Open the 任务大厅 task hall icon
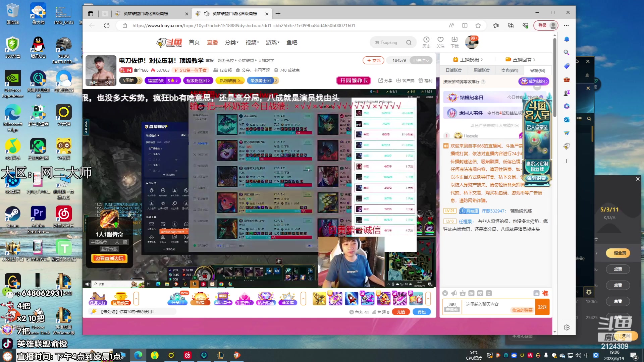644x362 pixels. click(98, 298)
